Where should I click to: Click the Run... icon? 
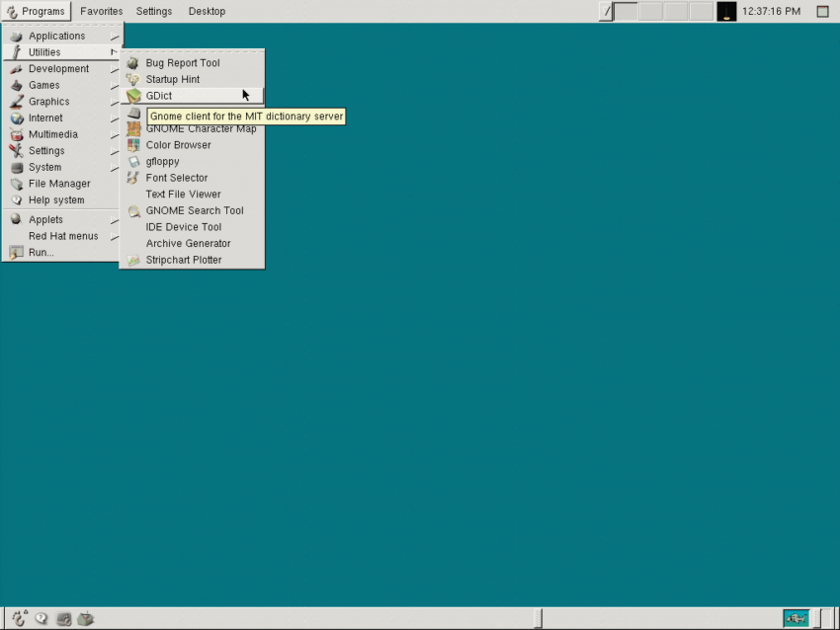tap(17, 253)
